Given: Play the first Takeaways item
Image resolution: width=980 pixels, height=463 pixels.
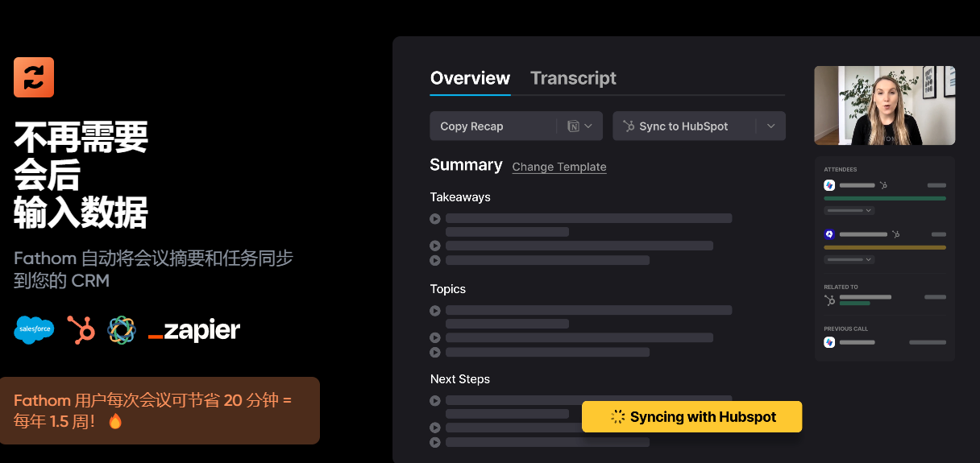Looking at the screenshot, I should click(435, 218).
